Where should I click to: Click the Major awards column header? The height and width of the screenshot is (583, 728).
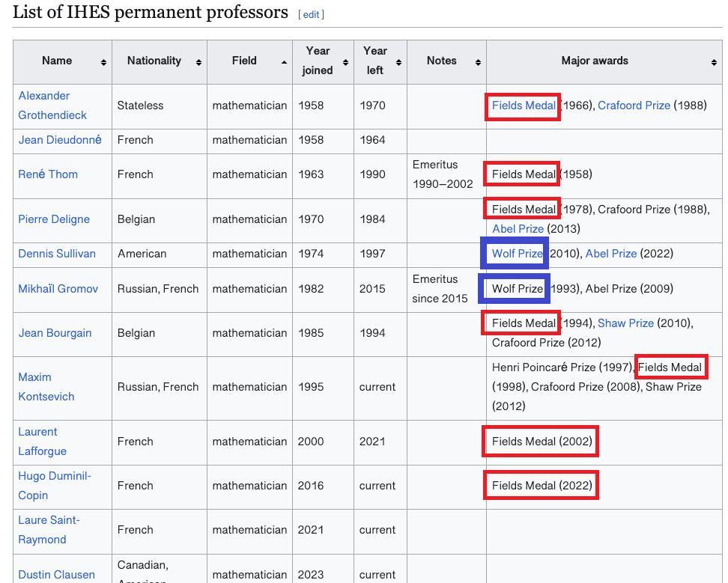pos(604,61)
